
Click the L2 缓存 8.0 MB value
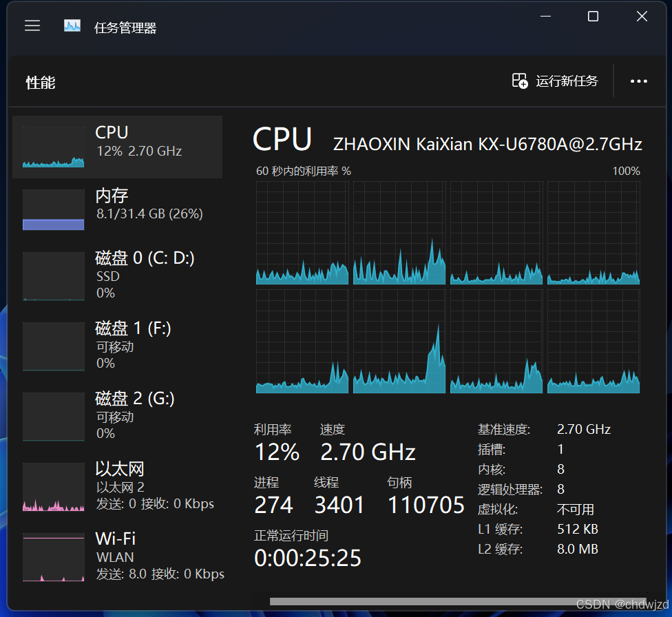(577, 549)
